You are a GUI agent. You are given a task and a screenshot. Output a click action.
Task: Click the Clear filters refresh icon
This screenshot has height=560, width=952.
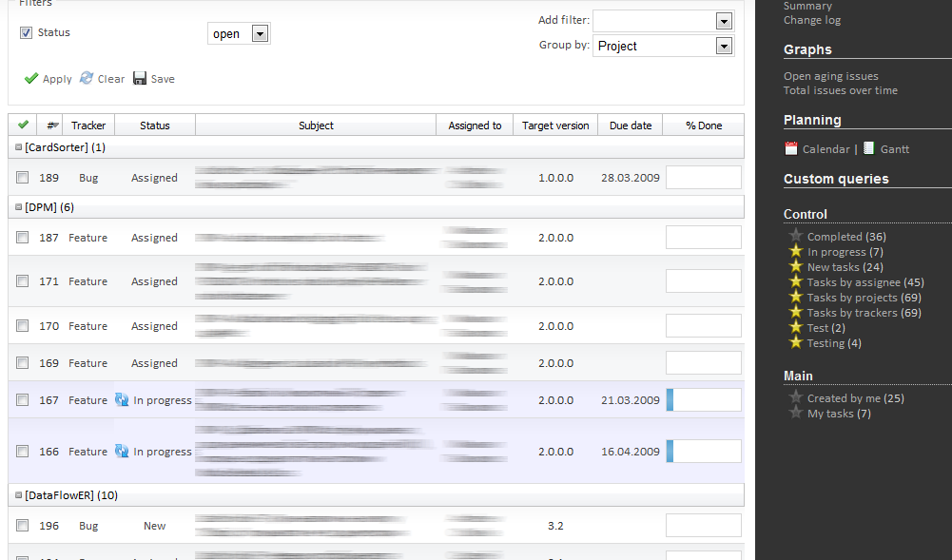[87, 79]
